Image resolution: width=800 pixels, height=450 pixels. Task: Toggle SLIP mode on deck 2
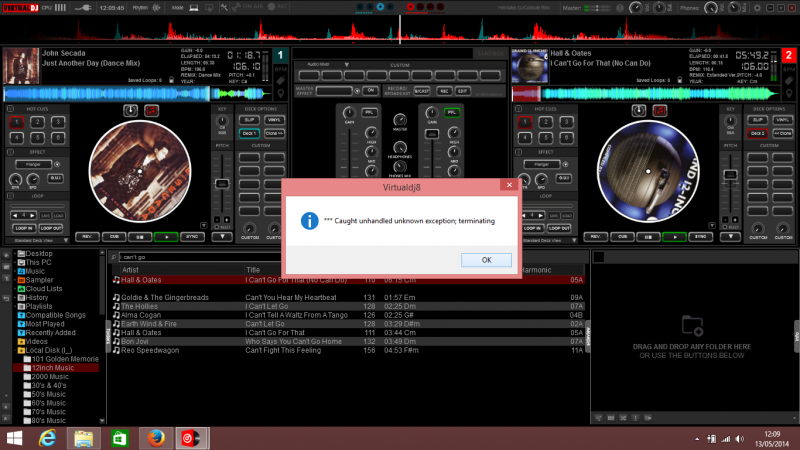(x=758, y=120)
